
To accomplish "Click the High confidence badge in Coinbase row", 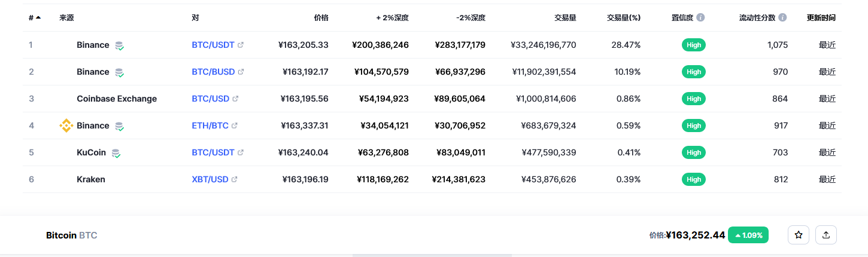I will tap(694, 99).
